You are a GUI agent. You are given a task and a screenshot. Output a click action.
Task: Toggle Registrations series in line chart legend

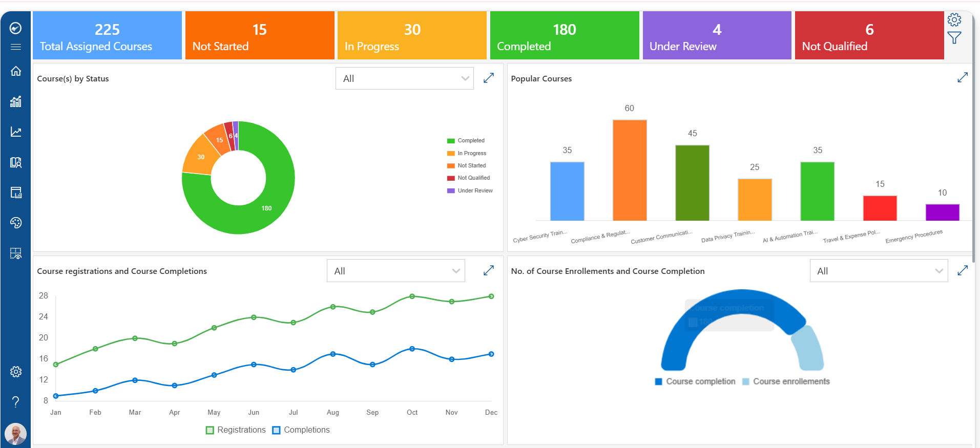click(236, 430)
